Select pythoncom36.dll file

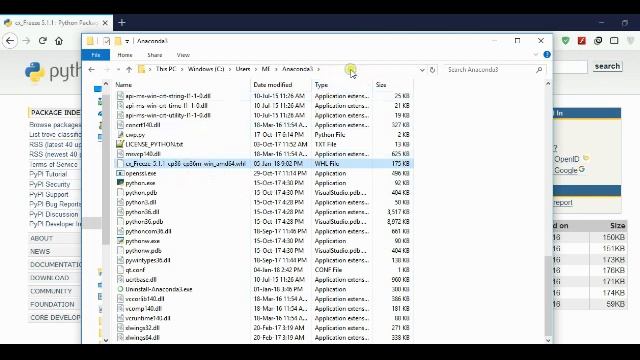pyautogui.click(x=148, y=231)
